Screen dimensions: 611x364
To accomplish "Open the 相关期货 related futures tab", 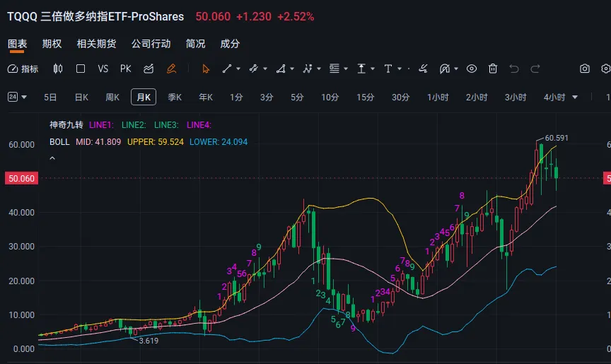I will point(96,44).
